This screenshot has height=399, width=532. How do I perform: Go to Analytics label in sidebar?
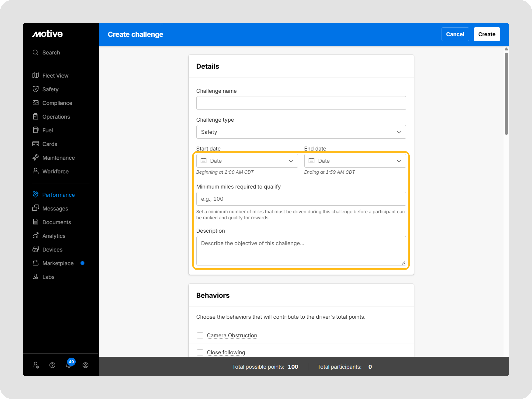tap(54, 236)
